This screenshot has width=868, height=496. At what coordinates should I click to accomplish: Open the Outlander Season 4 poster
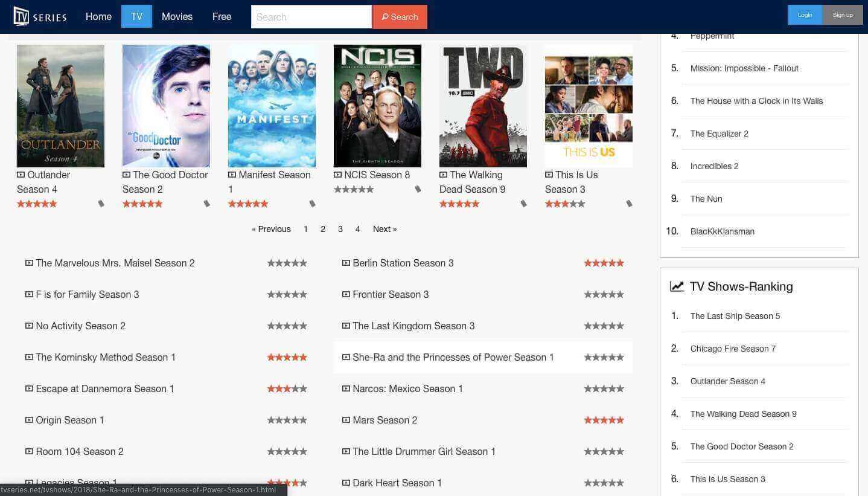pyautogui.click(x=60, y=106)
